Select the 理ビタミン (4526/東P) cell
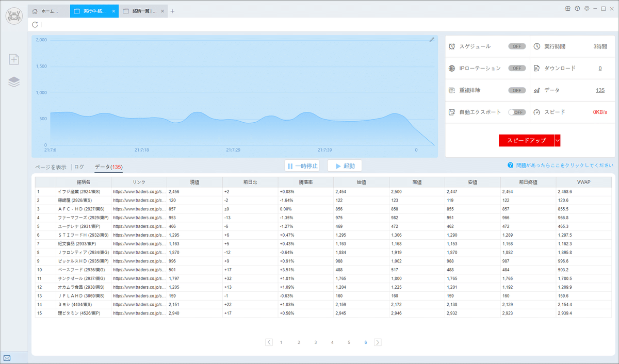The height and width of the screenshot is (364, 619). coord(84,313)
